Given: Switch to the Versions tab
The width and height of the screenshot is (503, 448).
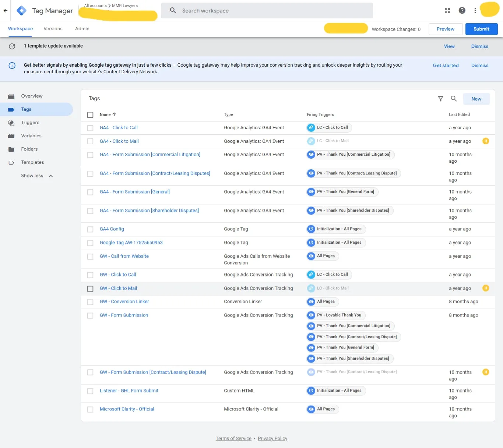Looking at the screenshot, I should [x=53, y=29].
